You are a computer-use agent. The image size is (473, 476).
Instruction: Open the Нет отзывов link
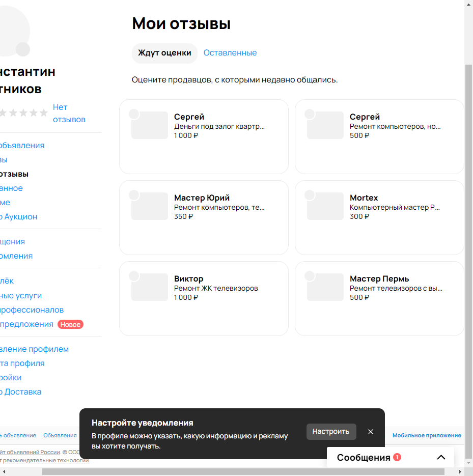(69, 113)
